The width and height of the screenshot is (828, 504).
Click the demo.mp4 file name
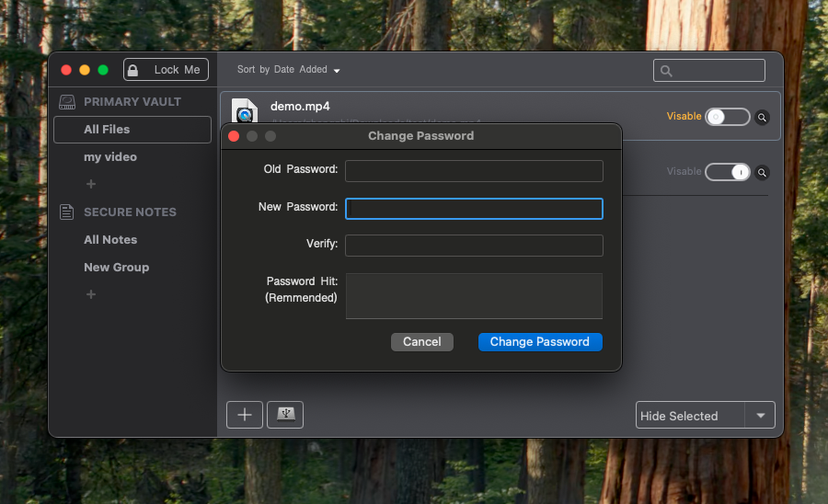300,106
